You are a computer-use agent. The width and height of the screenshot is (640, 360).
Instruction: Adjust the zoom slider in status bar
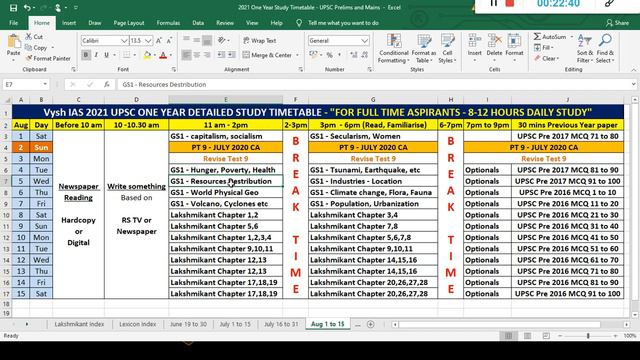tap(588, 336)
